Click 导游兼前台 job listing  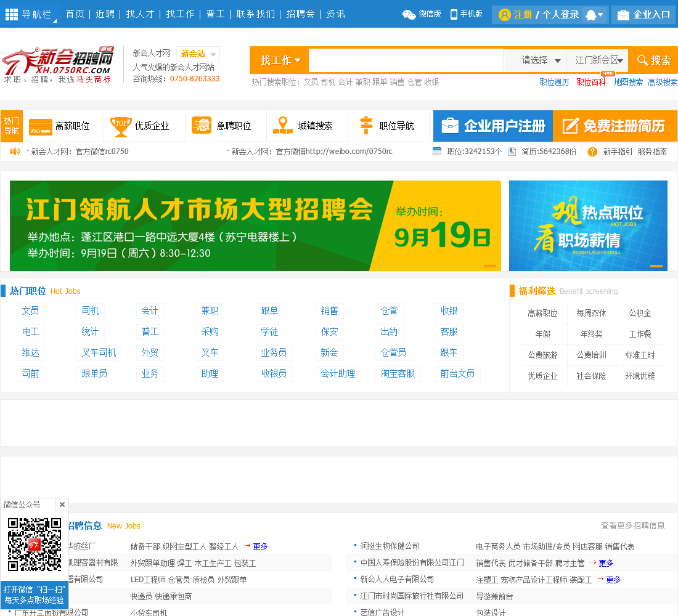(494, 596)
